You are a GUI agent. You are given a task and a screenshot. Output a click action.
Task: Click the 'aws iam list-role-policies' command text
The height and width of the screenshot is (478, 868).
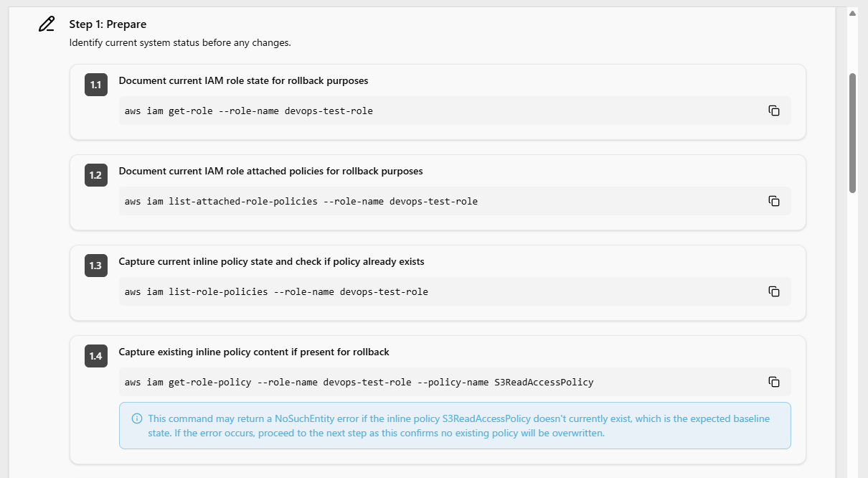[x=276, y=292]
